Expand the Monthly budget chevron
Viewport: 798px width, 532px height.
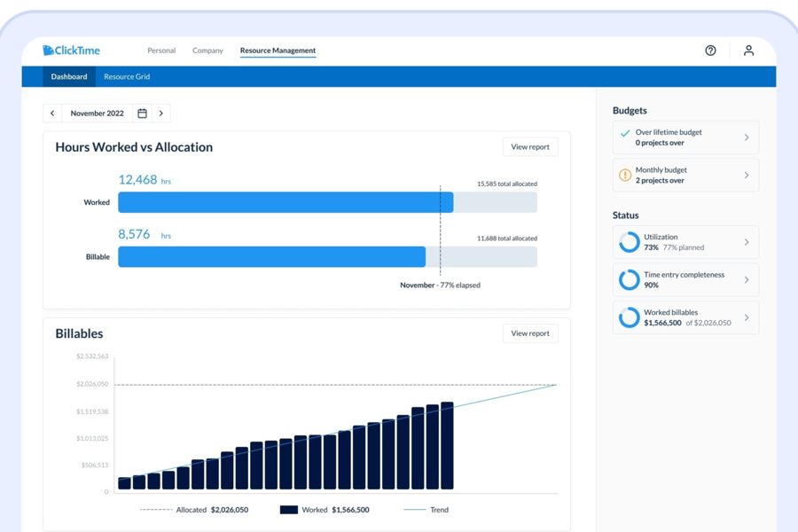(x=747, y=176)
